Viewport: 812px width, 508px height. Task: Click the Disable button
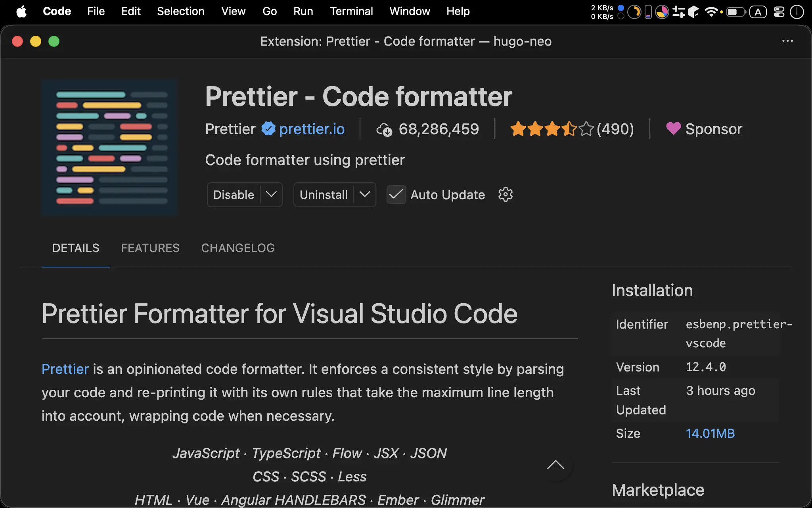pos(234,194)
